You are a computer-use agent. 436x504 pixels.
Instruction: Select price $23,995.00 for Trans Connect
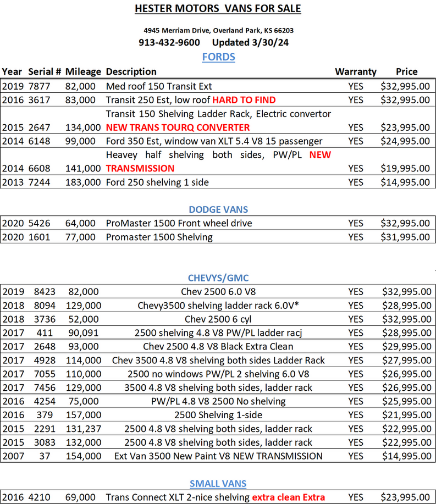coord(405,497)
